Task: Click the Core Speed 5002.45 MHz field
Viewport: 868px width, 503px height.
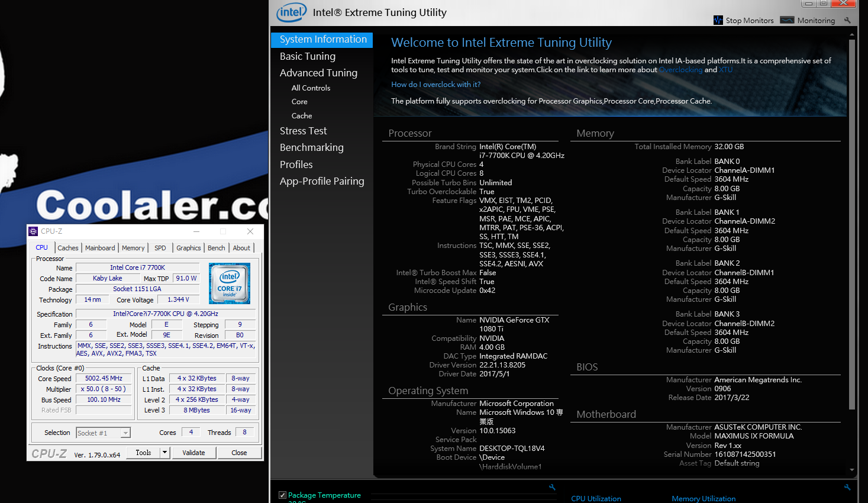Action: pos(104,379)
